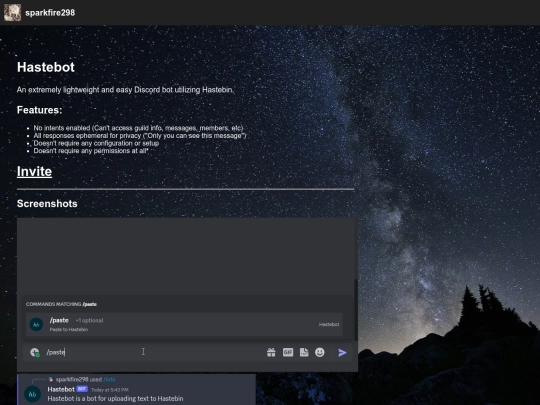
Task: Open the GIF picker icon
Action: (288, 352)
